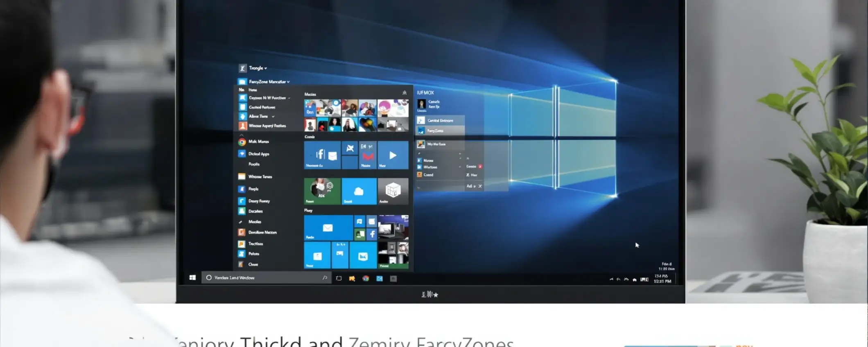
Task: Select Dicked Apps in Start list
Action: click(258, 154)
